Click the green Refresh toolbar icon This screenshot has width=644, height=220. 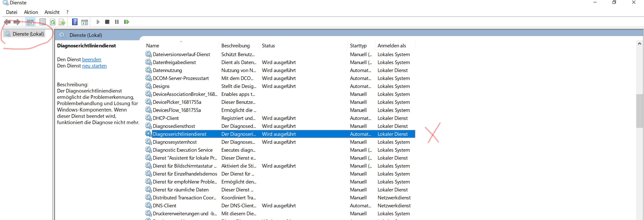tap(53, 22)
